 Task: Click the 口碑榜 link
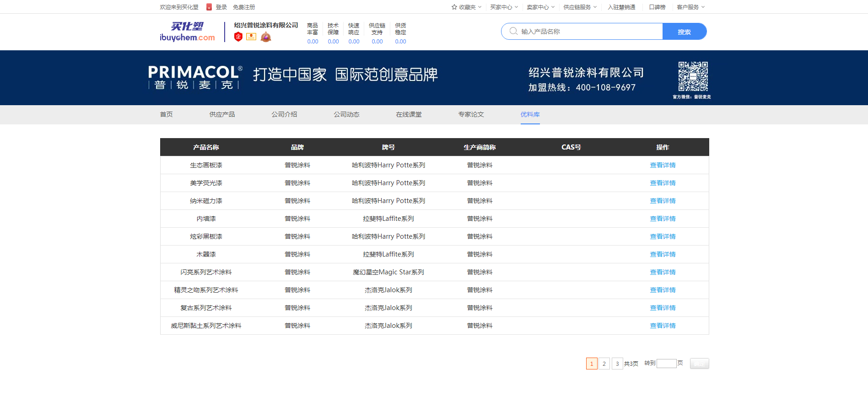657,7
